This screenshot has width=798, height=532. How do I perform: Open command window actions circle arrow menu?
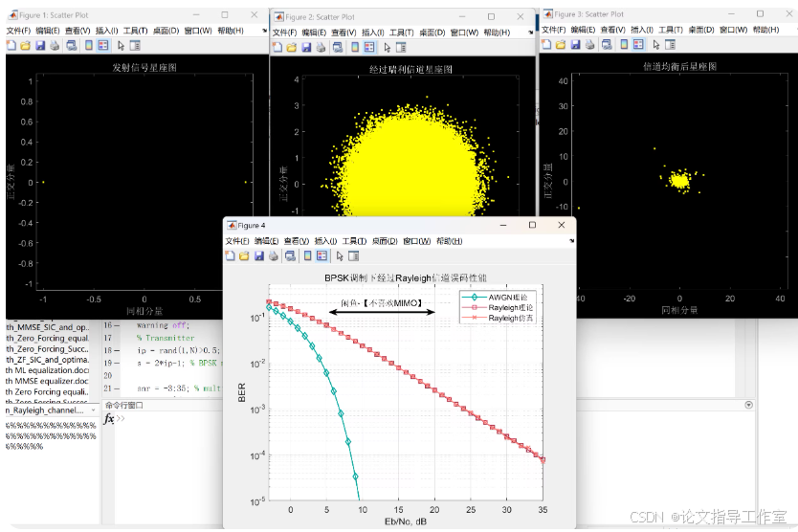(x=748, y=405)
